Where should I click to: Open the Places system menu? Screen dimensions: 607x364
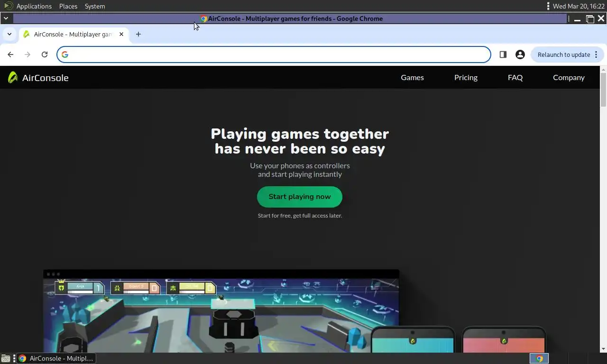tap(68, 6)
